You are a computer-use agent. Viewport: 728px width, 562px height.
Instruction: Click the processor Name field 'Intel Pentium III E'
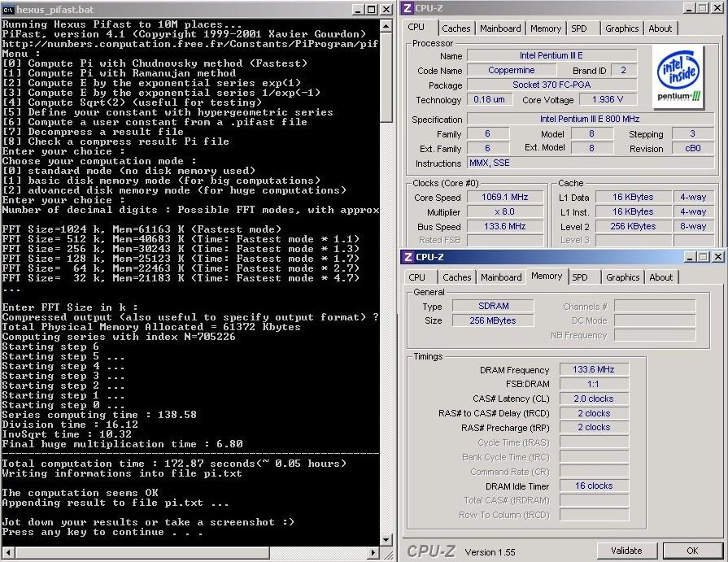(x=551, y=55)
